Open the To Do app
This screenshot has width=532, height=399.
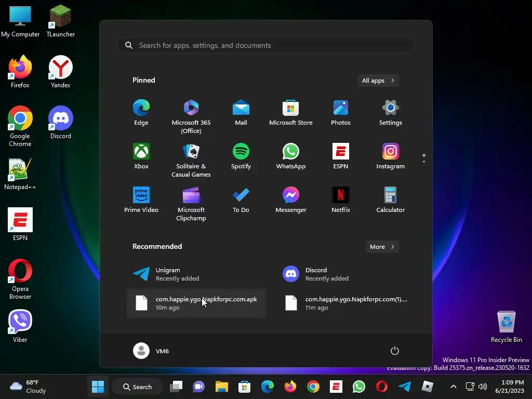tap(241, 200)
